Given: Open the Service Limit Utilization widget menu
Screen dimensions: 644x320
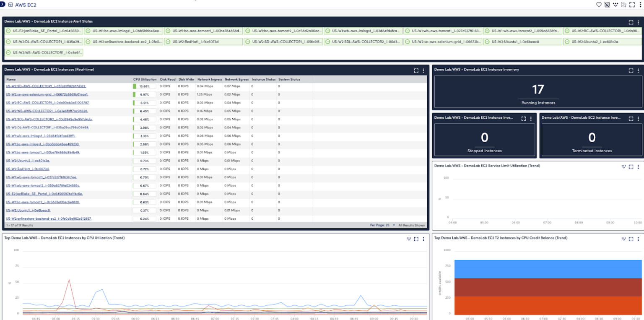Looking at the screenshot, I should coord(638,167).
